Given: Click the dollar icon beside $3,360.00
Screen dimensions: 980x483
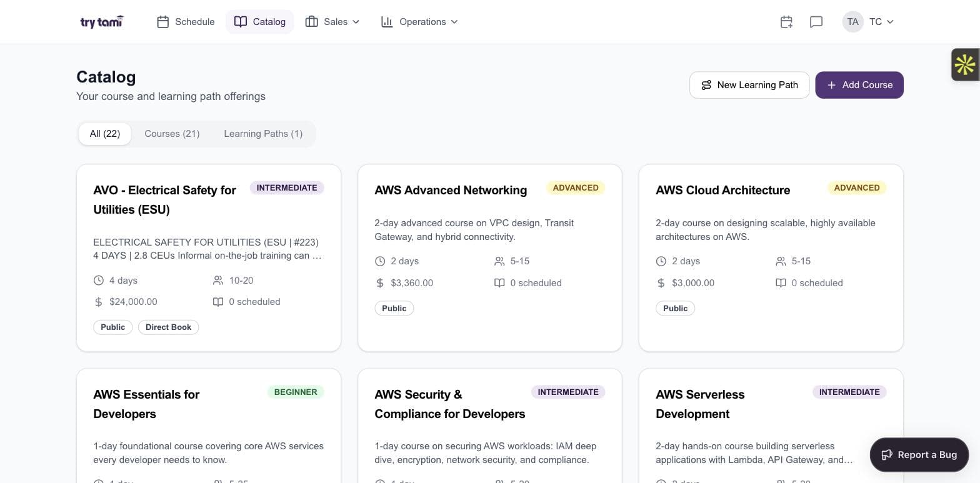Looking at the screenshot, I should tap(379, 283).
